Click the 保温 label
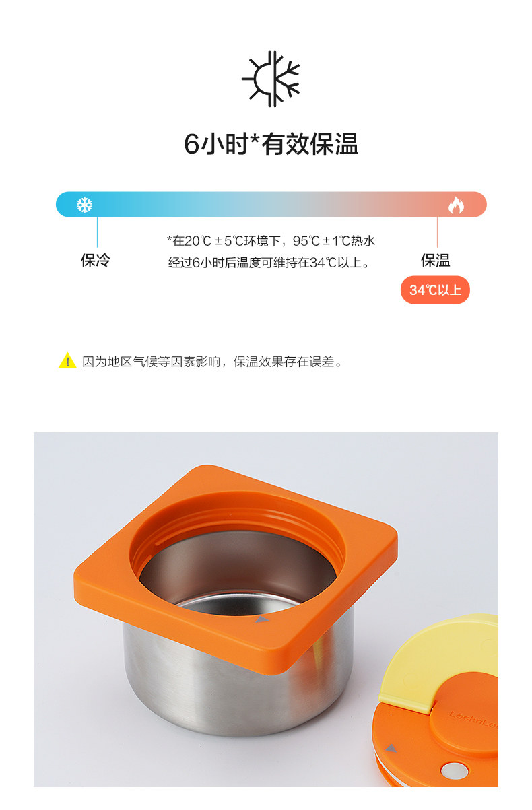Viewport: 532px width, 810px height. point(436,261)
